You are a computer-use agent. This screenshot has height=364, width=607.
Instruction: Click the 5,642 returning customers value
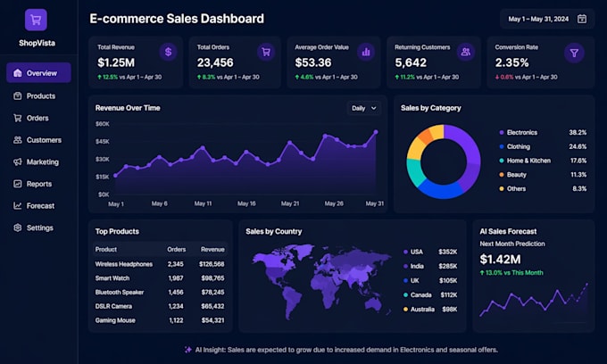coord(411,62)
